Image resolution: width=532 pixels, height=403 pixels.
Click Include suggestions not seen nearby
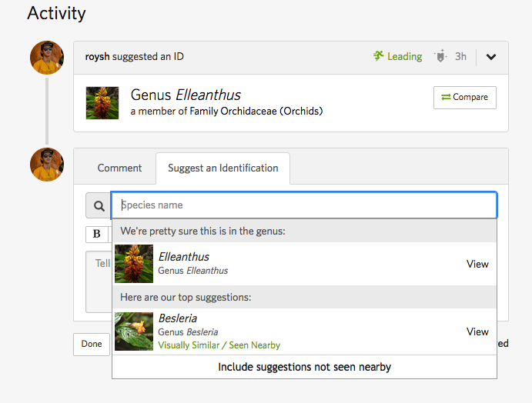pos(304,367)
